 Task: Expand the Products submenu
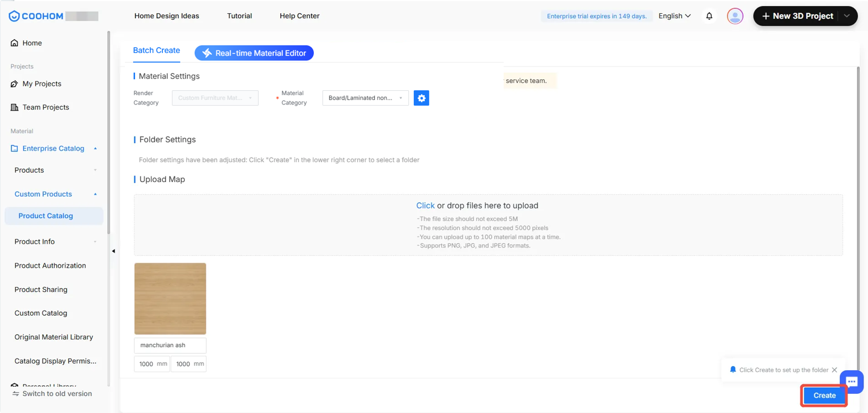95,170
